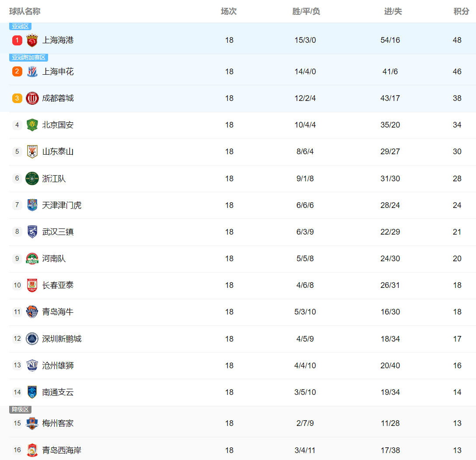Click the Chengdu Rongcheng (成都蓉城) team badge
The height and width of the screenshot is (460, 476).
(x=32, y=98)
